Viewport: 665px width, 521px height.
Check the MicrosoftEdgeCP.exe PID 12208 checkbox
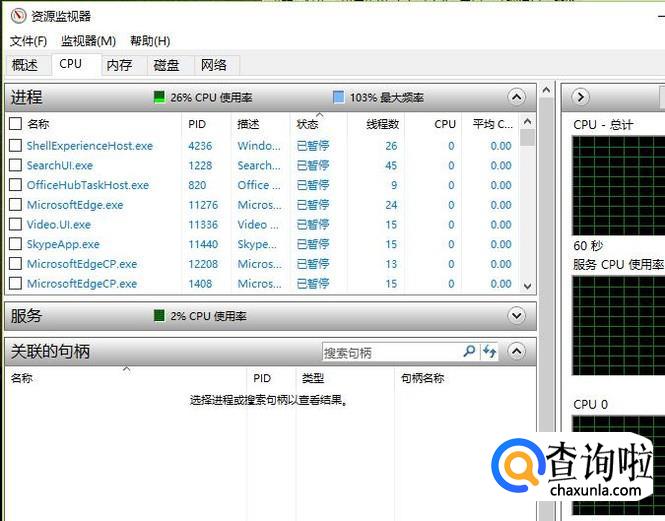(15, 263)
